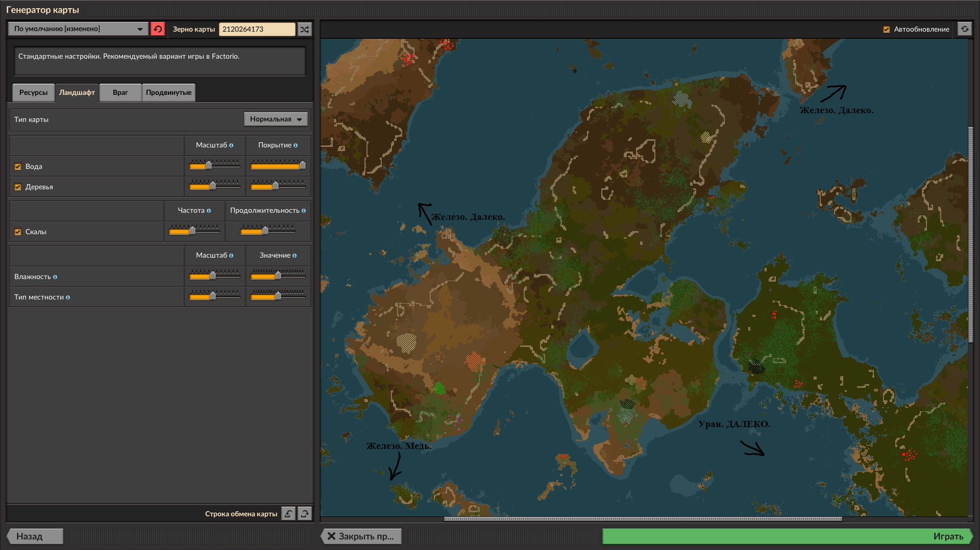Open the Враг tab
The image size is (980, 550).
(x=120, y=93)
